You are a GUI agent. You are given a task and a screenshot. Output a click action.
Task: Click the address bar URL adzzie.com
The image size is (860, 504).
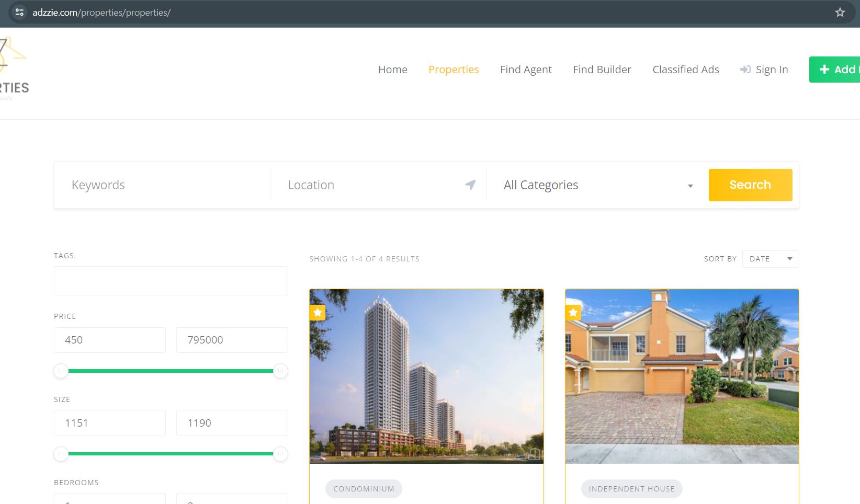coord(101,13)
